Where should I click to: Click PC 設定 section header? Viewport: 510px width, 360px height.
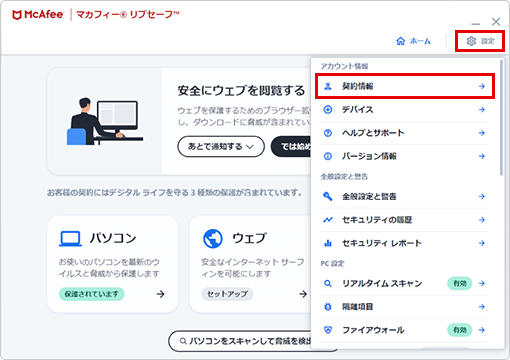tap(332, 264)
